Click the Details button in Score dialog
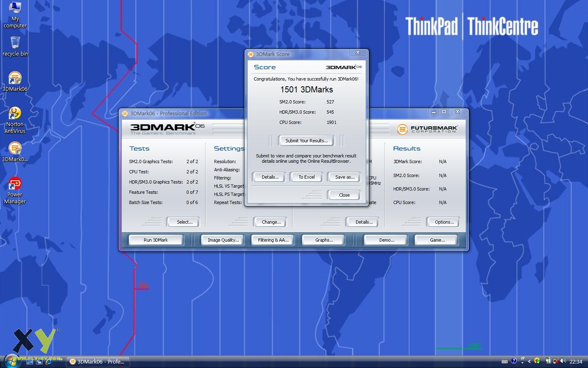 click(270, 177)
